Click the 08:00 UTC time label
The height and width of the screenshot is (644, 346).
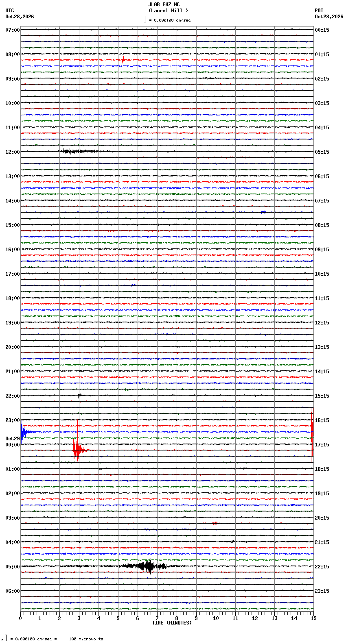(13, 54)
